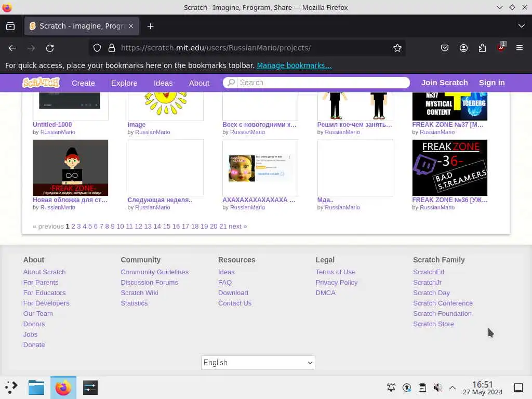
Task: Go to page 21 of projects
Action: (x=223, y=227)
